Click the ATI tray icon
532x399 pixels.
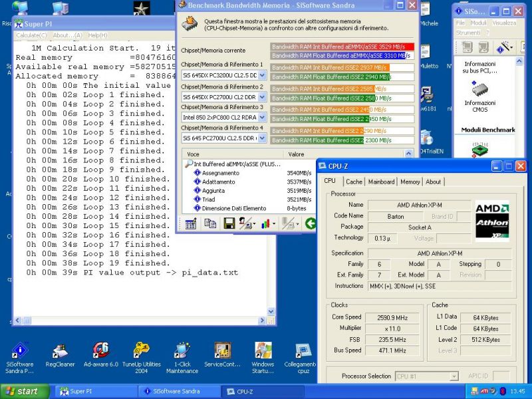tap(484, 391)
